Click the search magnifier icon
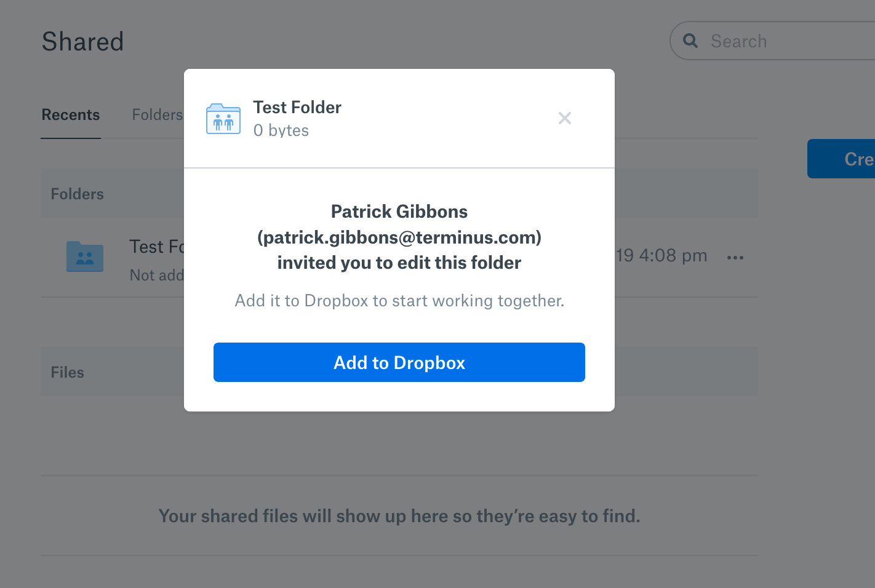875x588 pixels. click(690, 41)
